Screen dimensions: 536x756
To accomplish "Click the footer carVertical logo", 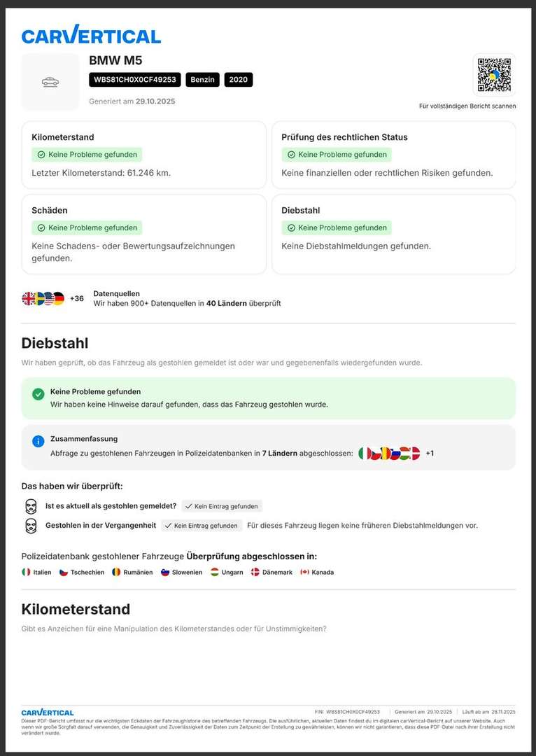I will (48, 712).
